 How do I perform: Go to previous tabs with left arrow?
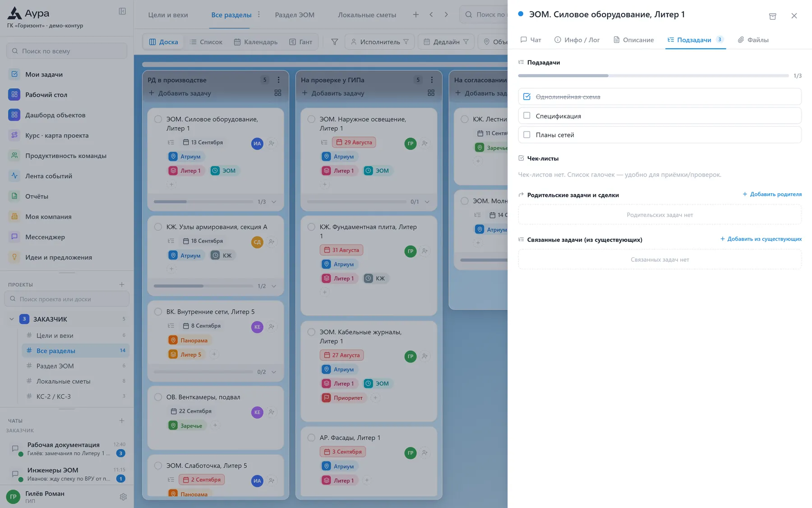(431, 14)
